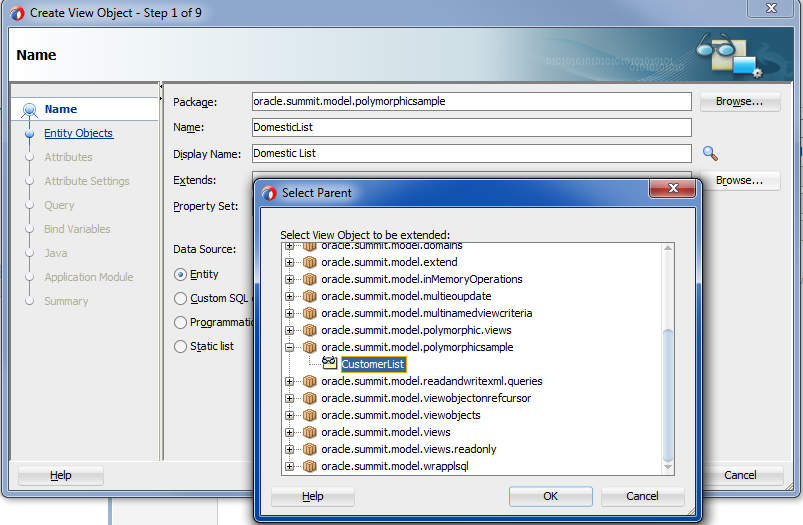This screenshot has width=803, height=525.
Task: Click Browse button next to Package field
Action: (x=739, y=101)
